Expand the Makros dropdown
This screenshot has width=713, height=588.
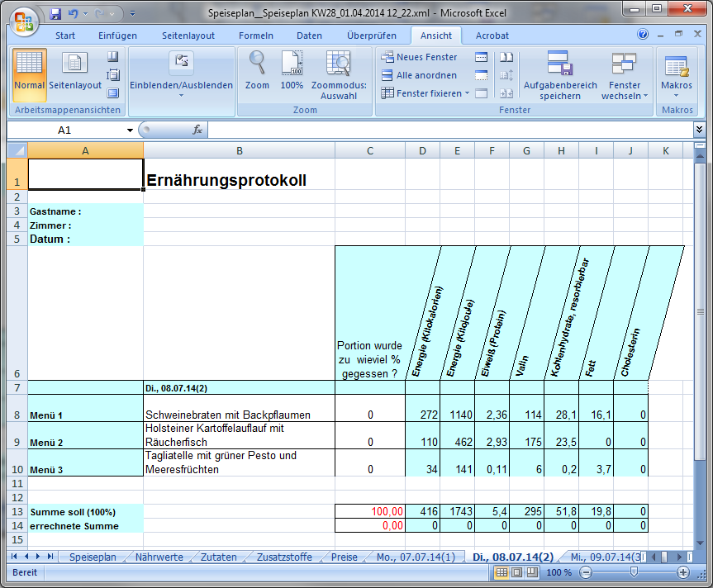point(677,96)
